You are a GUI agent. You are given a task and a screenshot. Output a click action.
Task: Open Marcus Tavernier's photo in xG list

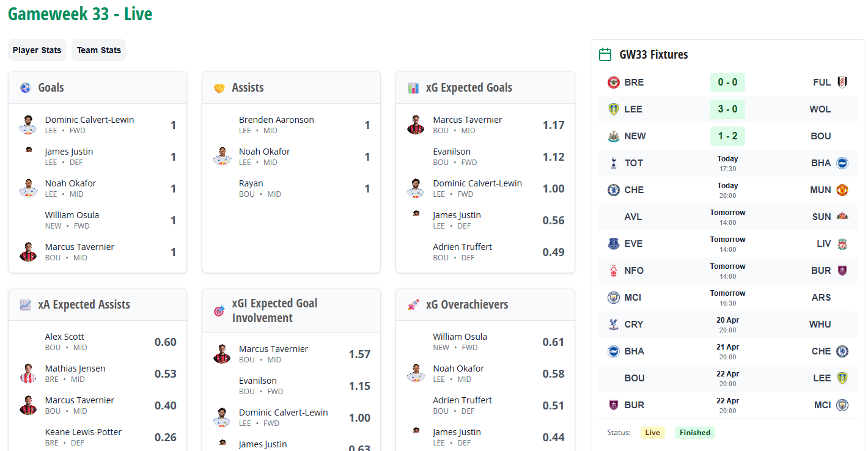point(416,125)
